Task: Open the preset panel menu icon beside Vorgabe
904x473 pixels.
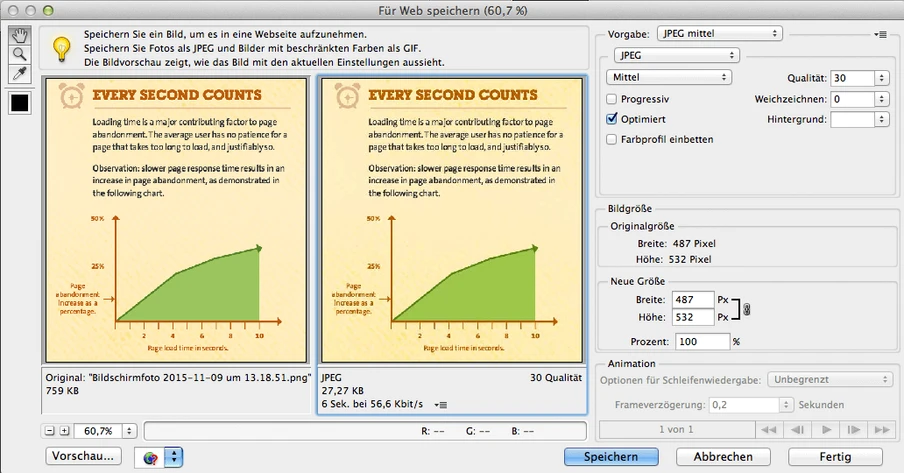Action: click(880, 34)
